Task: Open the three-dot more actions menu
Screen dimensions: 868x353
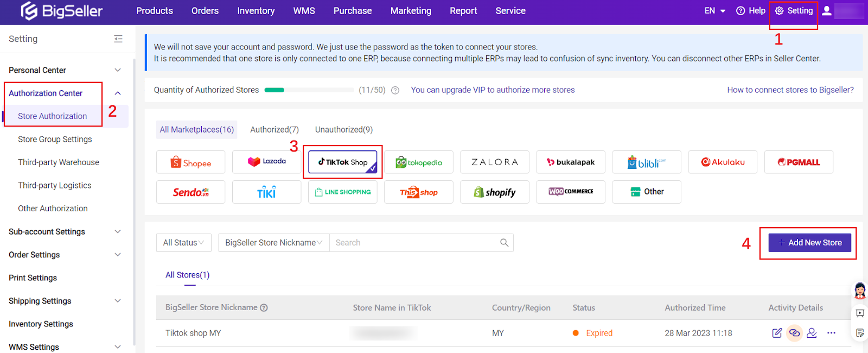Action: (x=831, y=333)
